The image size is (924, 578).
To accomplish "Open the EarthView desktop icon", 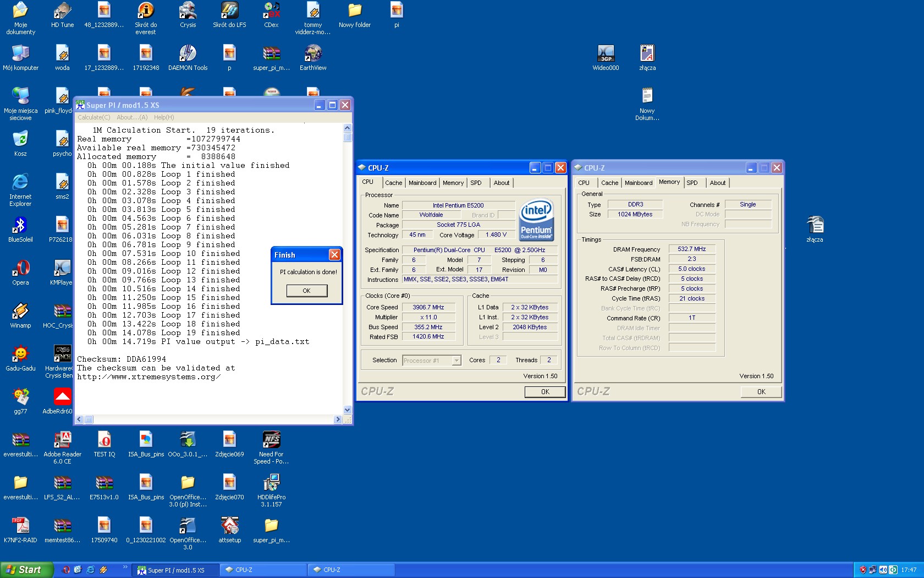I will point(313,54).
